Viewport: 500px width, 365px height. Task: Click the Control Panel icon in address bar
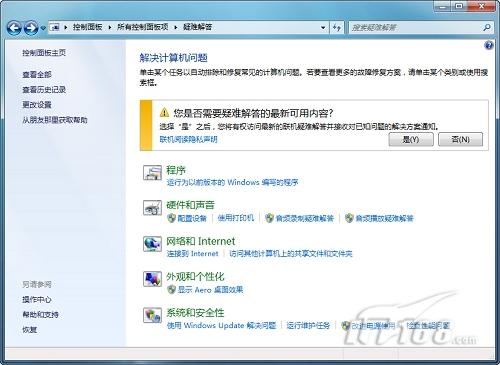(55, 27)
